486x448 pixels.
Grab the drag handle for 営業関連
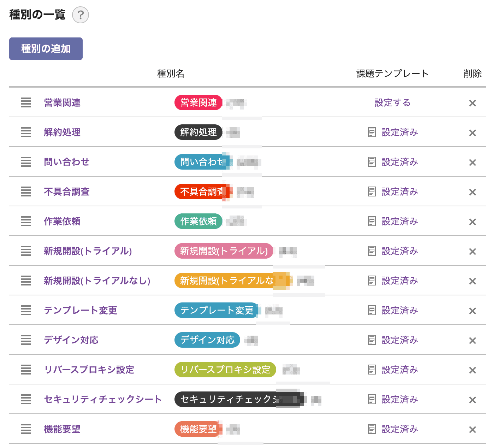tap(26, 103)
